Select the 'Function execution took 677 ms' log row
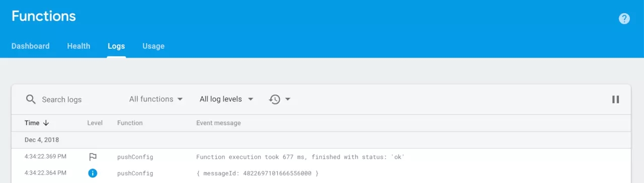The height and width of the screenshot is (183, 644). click(x=321, y=157)
